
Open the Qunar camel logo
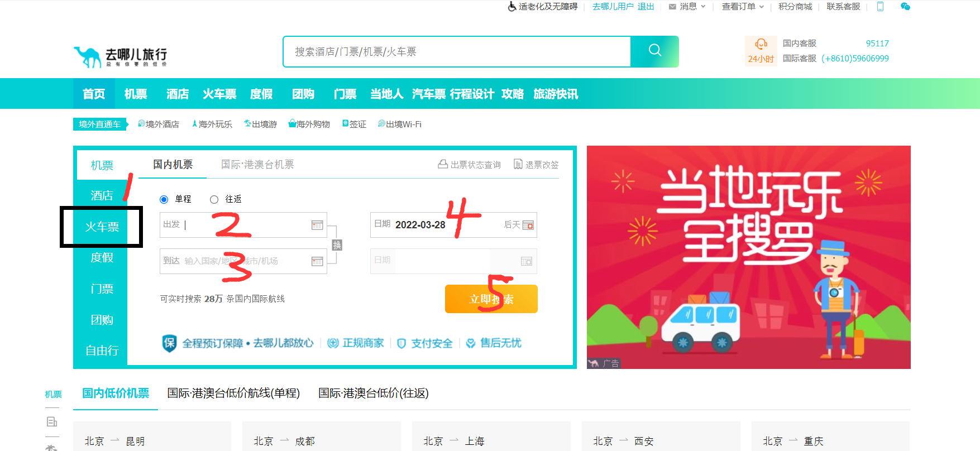121,56
